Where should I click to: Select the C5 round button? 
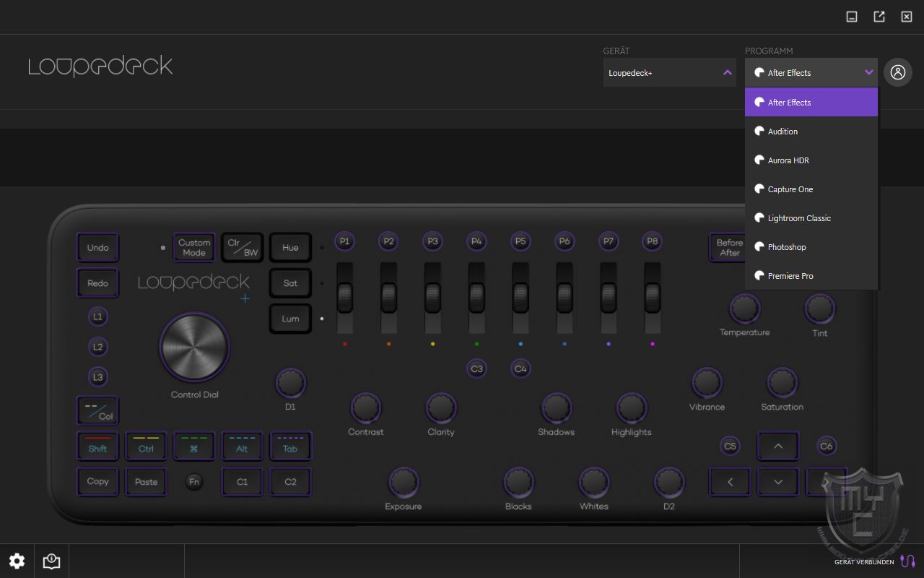click(730, 447)
